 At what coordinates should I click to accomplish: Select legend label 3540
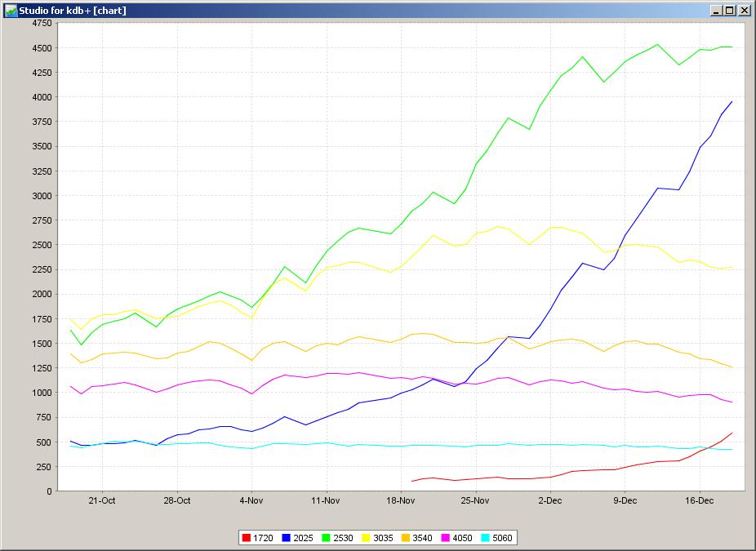click(x=422, y=538)
